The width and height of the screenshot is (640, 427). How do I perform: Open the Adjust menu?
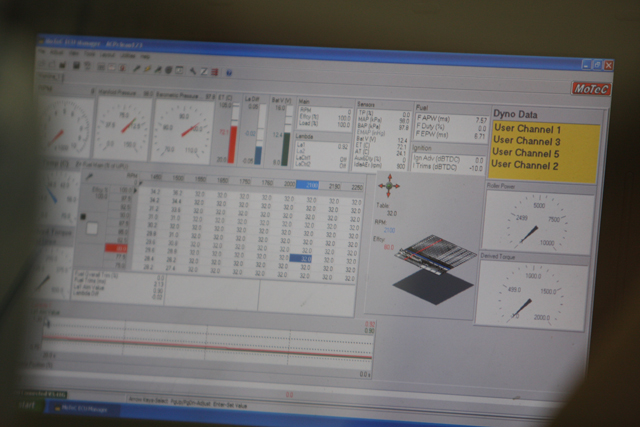click(x=56, y=53)
